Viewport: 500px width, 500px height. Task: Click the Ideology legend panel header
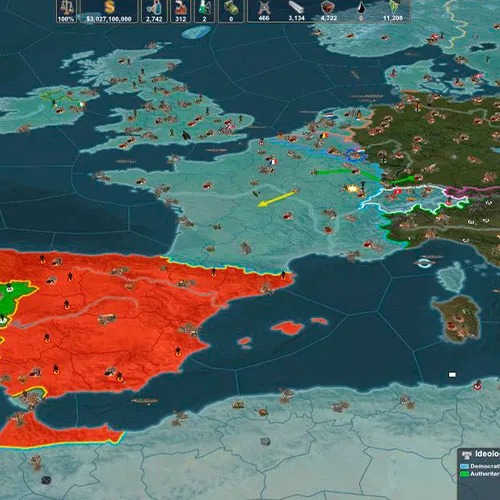tap(481, 454)
